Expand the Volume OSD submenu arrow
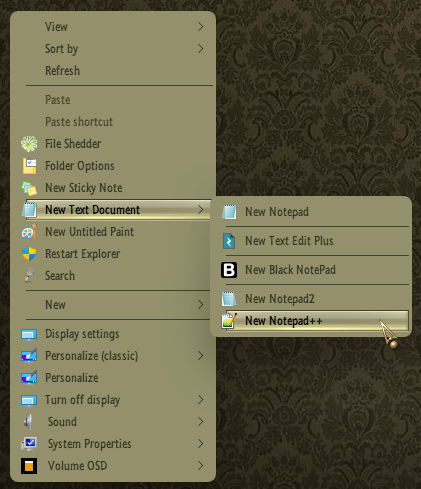 (200, 466)
